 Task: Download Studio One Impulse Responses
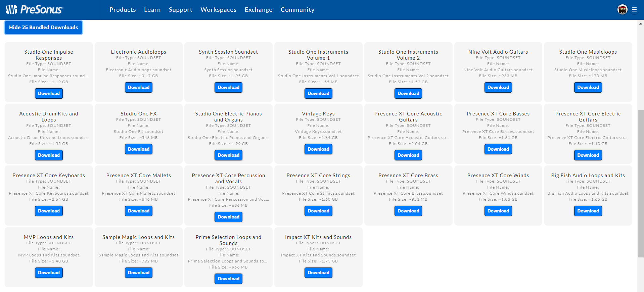pos(49,93)
